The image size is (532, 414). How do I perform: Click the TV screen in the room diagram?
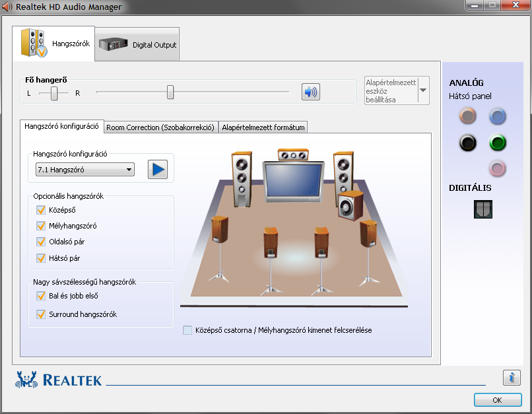coord(294,182)
